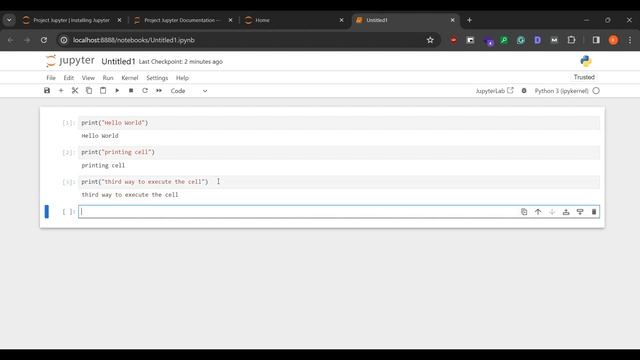The width and height of the screenshot is (640, 360).
Task: Click the Hello World print cell
Action: [x=339, y=123]
